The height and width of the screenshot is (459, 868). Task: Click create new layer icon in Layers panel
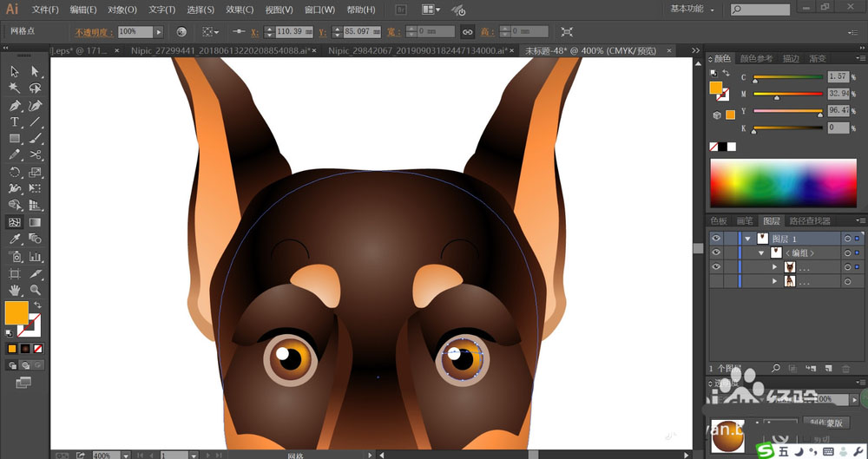click(827, 369)
